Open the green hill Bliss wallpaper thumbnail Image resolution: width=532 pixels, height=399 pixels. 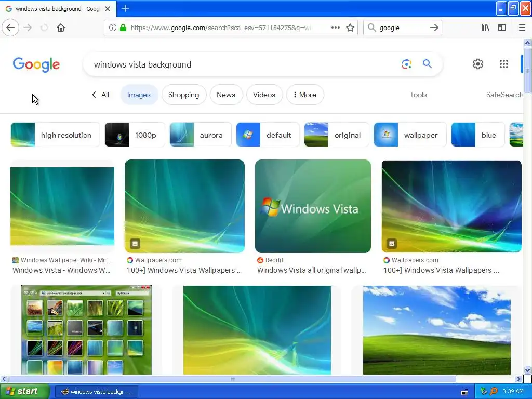tap(436, 330)
